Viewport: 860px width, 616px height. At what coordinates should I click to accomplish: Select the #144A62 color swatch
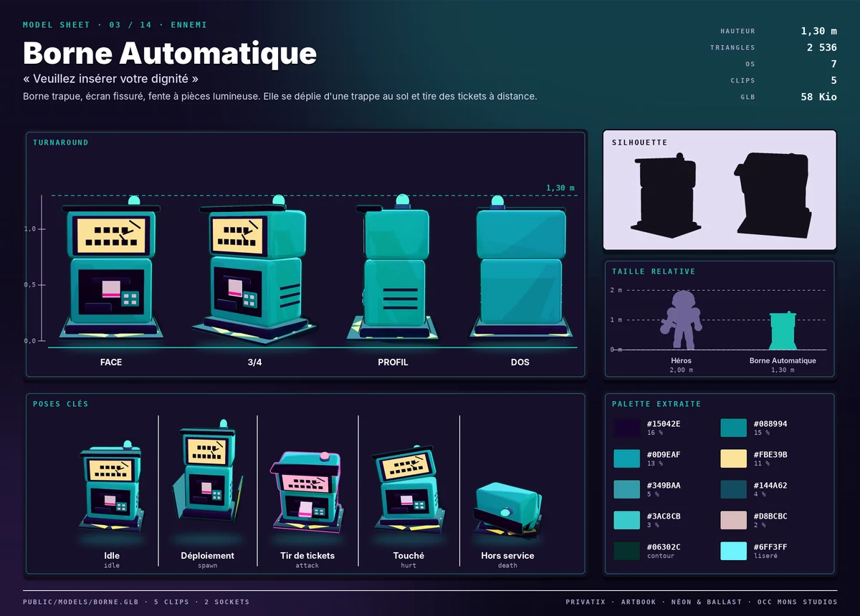click(x=733, y=489)
